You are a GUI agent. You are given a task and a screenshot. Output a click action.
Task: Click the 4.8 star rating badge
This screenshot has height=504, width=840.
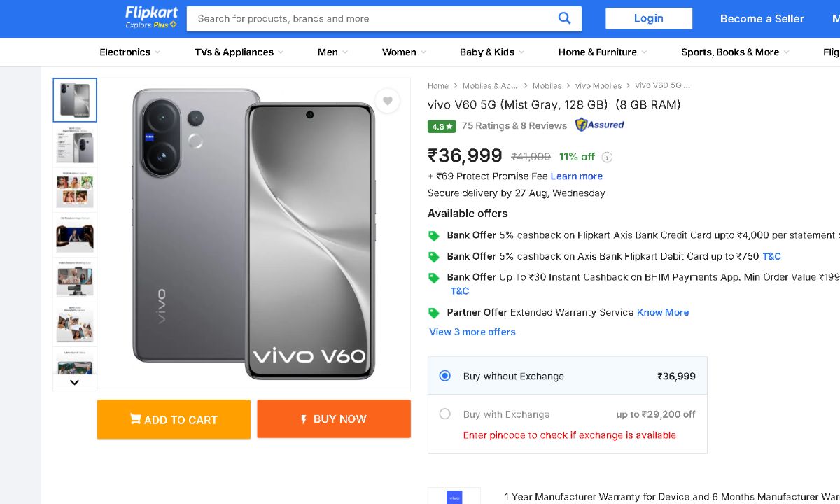tap(442, 126)
